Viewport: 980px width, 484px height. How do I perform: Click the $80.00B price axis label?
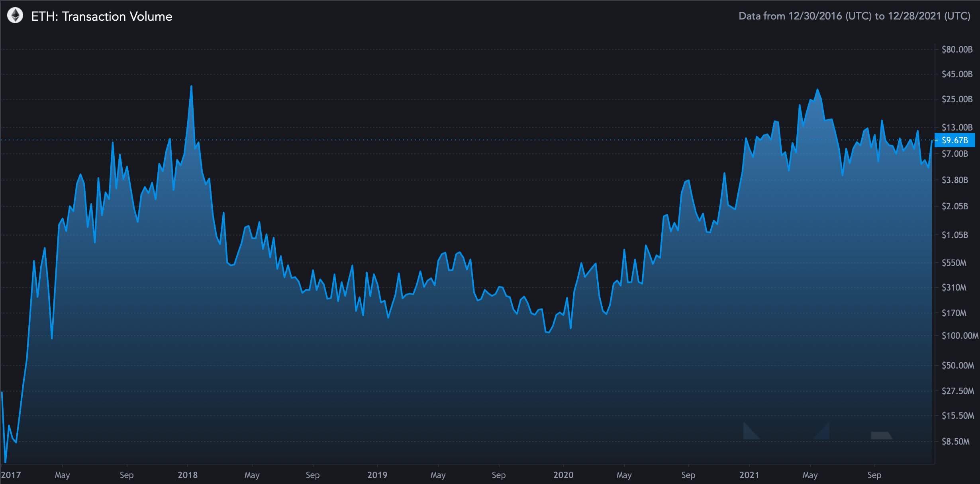[x=957, y=49]
